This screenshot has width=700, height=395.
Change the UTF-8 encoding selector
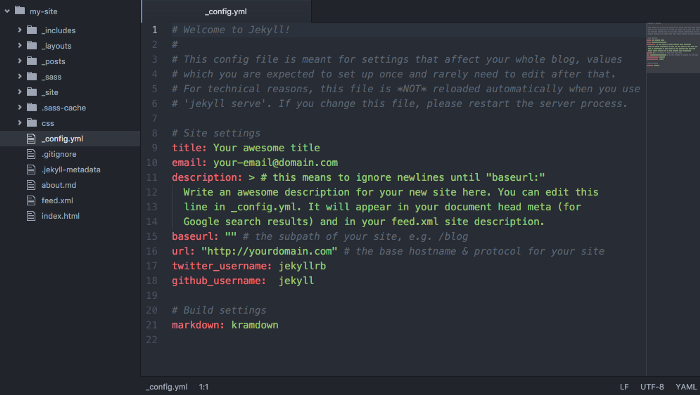[652, 387]
